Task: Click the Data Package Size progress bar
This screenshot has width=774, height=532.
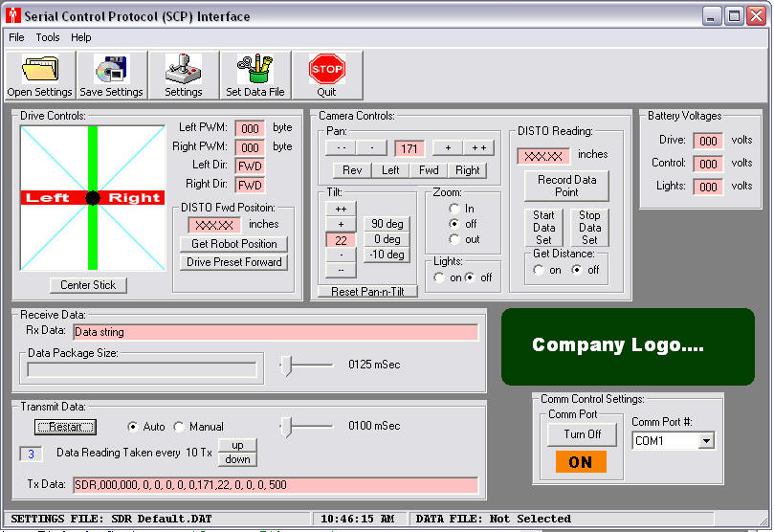Action: point(143,369)
